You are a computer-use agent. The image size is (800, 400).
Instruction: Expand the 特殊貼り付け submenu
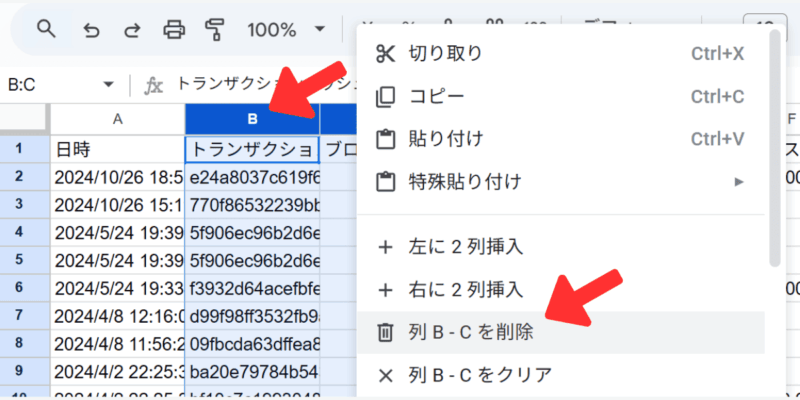click(561, 181)
